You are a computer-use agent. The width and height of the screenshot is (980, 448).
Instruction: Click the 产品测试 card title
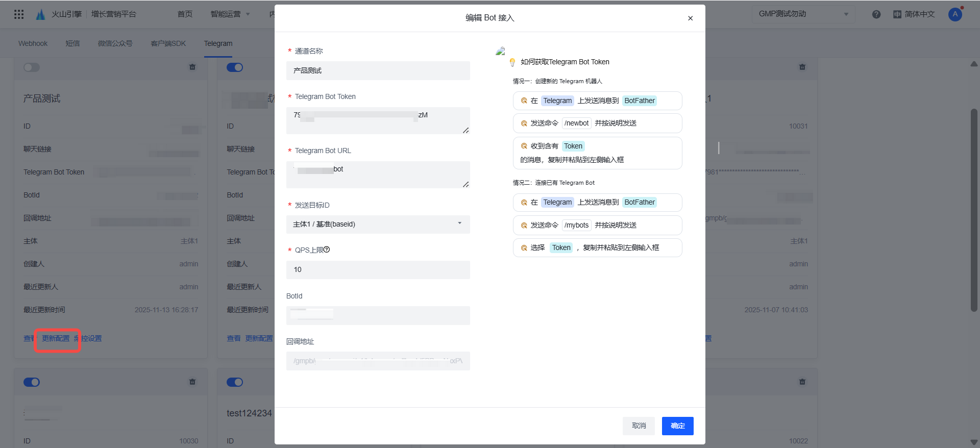[x=42, y=98]
